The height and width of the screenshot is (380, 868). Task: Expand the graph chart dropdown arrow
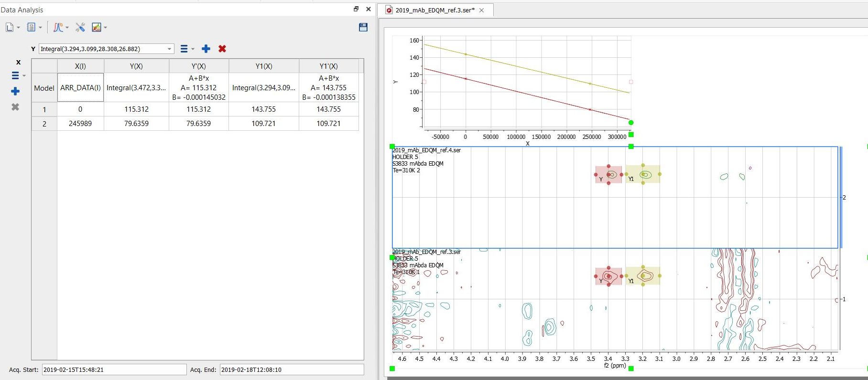point(105,28)
